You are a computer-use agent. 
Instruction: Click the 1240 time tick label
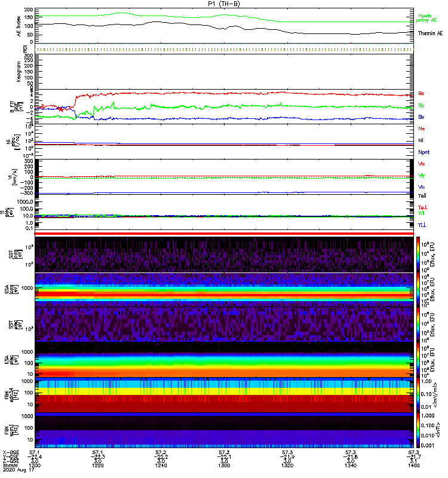(x=161, y=466)
